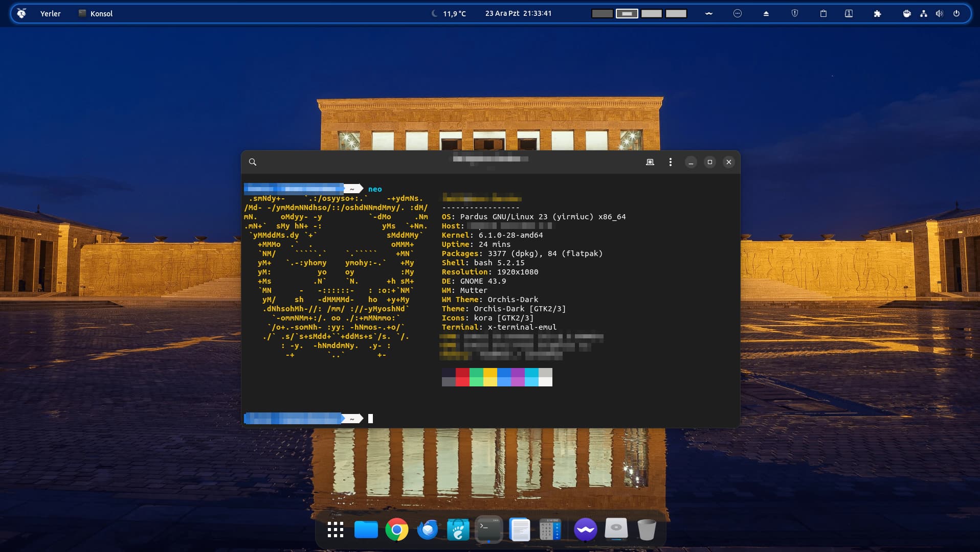Open the wired network status icon

click(923, 14)
